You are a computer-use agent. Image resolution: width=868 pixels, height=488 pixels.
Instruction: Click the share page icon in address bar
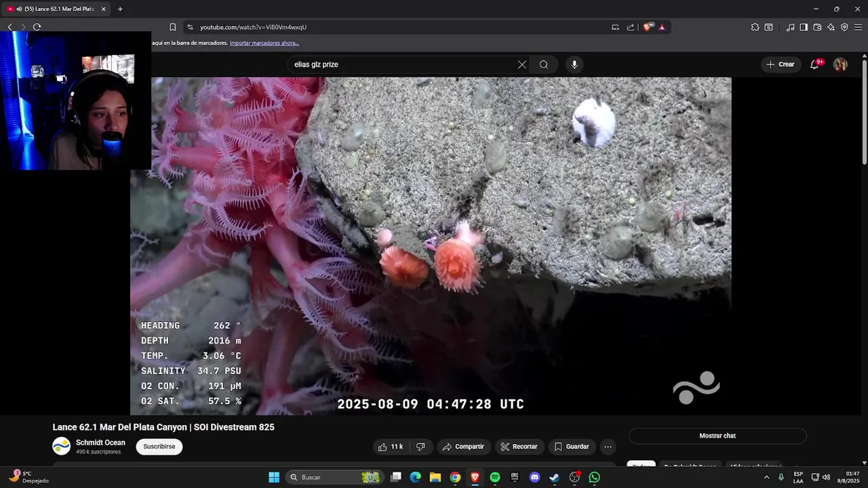(631, 27)
